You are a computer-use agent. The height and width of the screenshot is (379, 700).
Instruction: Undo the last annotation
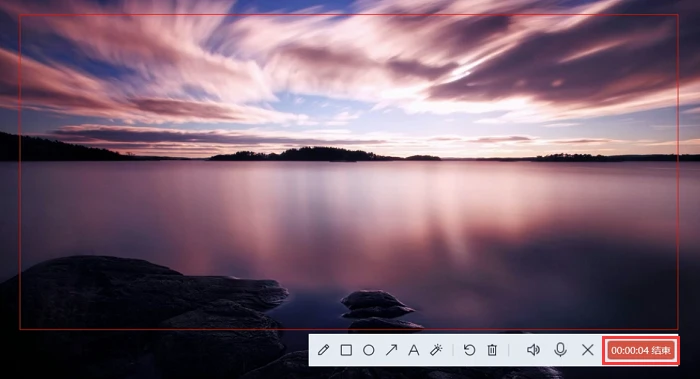coord(469,350)
